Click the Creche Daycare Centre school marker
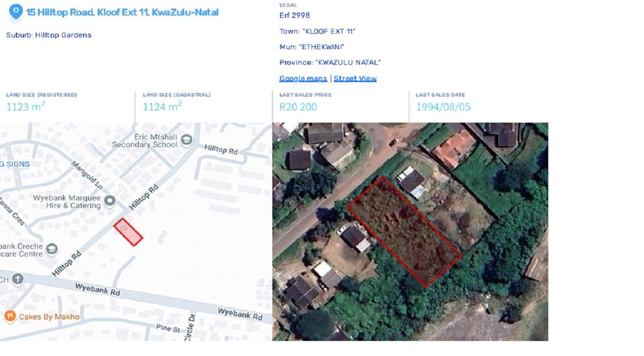 tap(52, 249)
